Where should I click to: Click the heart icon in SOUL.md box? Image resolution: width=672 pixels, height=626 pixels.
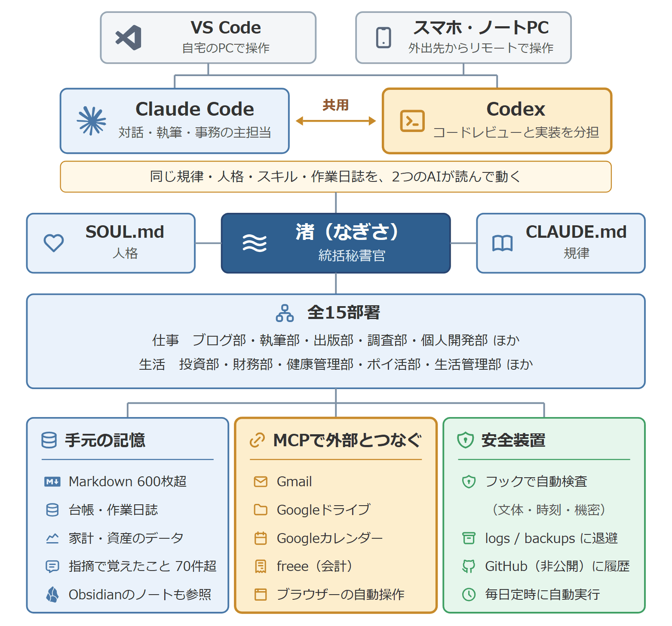(54, 243)
